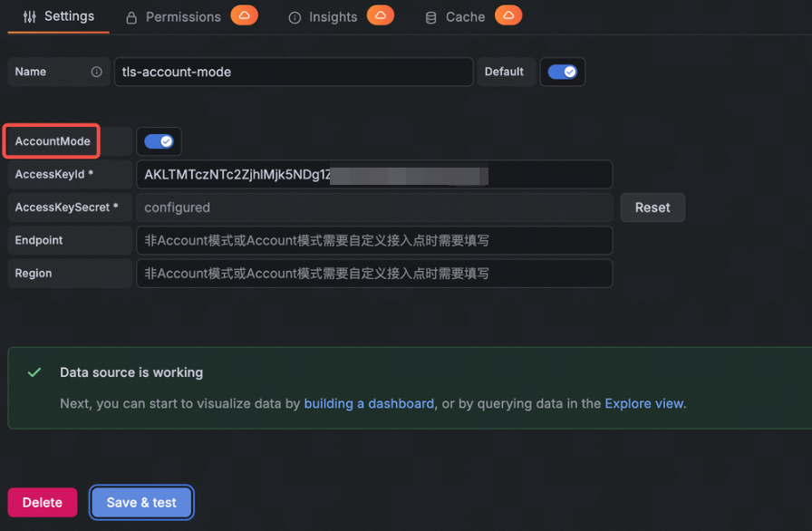Follow the building a dashboard link
The width and height of the screenshot is (812, 531).
[x=369, y=403]
